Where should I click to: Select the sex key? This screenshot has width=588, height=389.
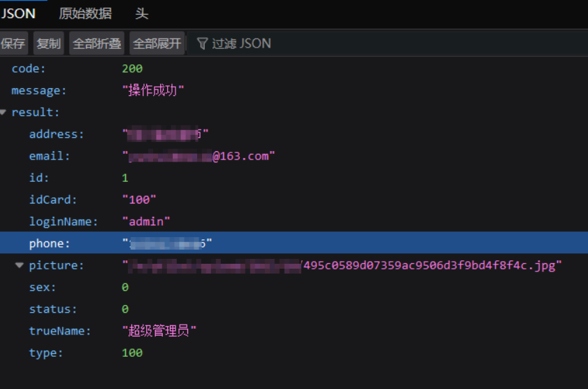point(43,287)
